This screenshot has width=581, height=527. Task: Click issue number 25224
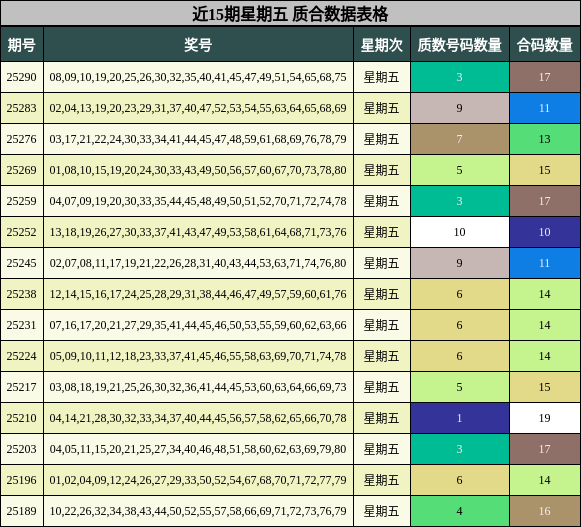pos(21,356)
